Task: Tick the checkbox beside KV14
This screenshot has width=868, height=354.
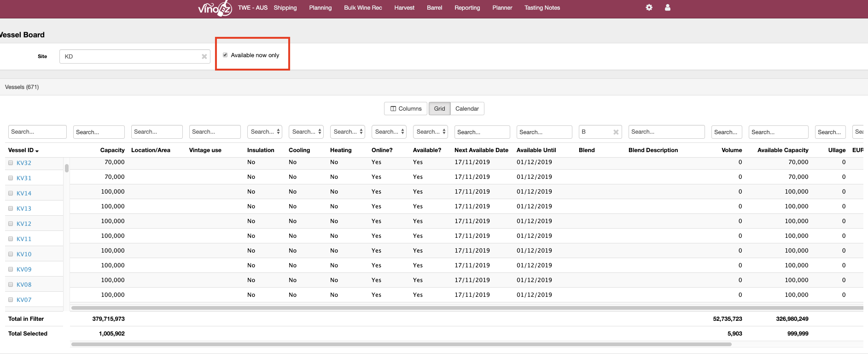Action: click(x=11, y=193)
